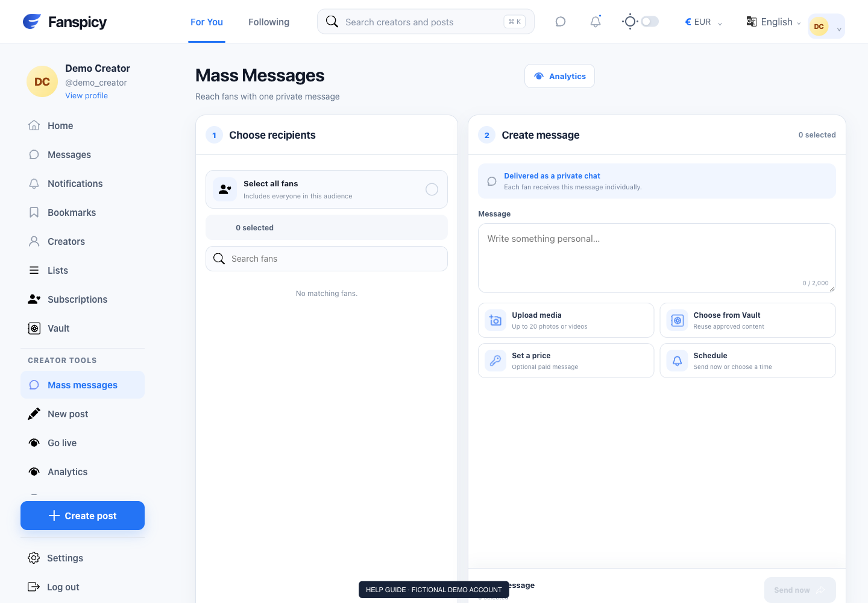Viewport: 868px width, 603px height.
Task: Click the sidebar Analytics eye icon
Action: coord(34,472)
